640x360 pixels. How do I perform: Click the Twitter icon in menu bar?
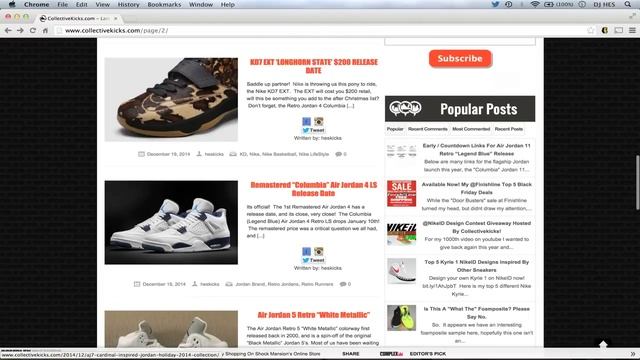coord(495,4)
